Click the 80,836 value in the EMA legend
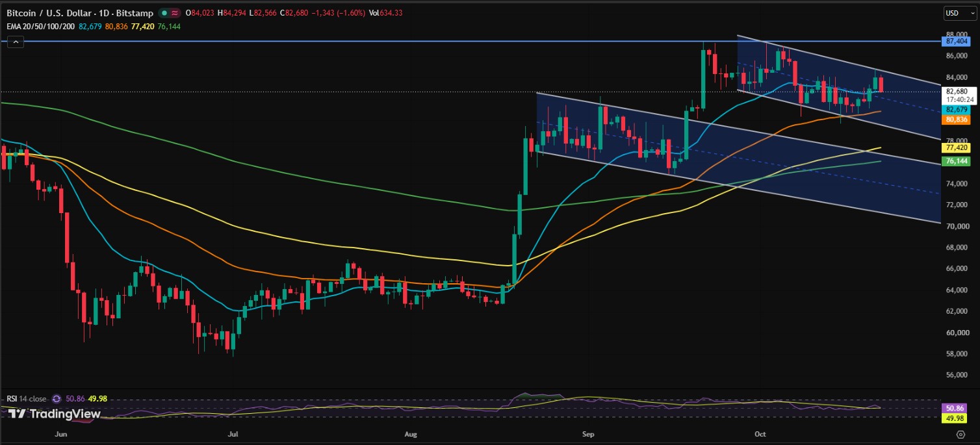The width and height of the screenshot is (980, 445). (x=118, y=26)
